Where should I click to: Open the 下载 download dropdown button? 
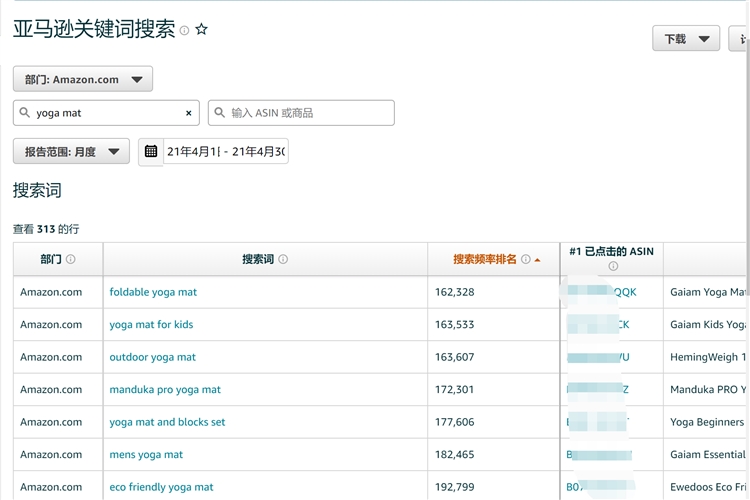(x=685, y=39)
